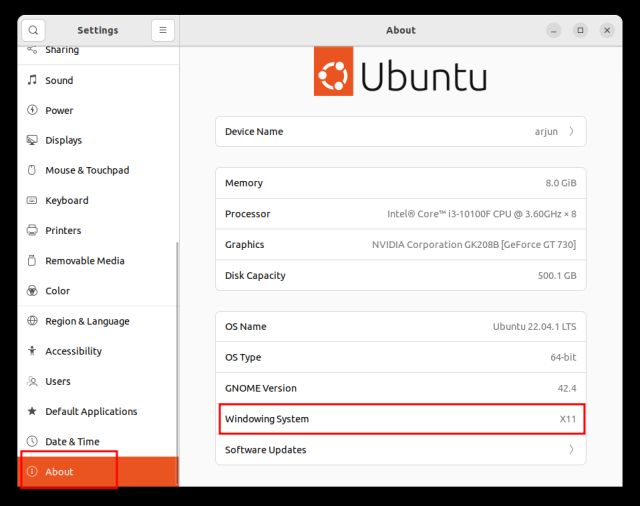Click the Disk Capacity value 500.1 GB
Image resolution: width=640 pixels, height=506 pixels.
point(557,275)
